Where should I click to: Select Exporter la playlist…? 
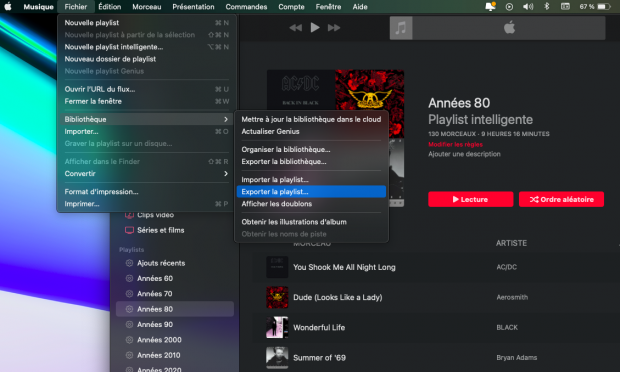click(311, 192)
